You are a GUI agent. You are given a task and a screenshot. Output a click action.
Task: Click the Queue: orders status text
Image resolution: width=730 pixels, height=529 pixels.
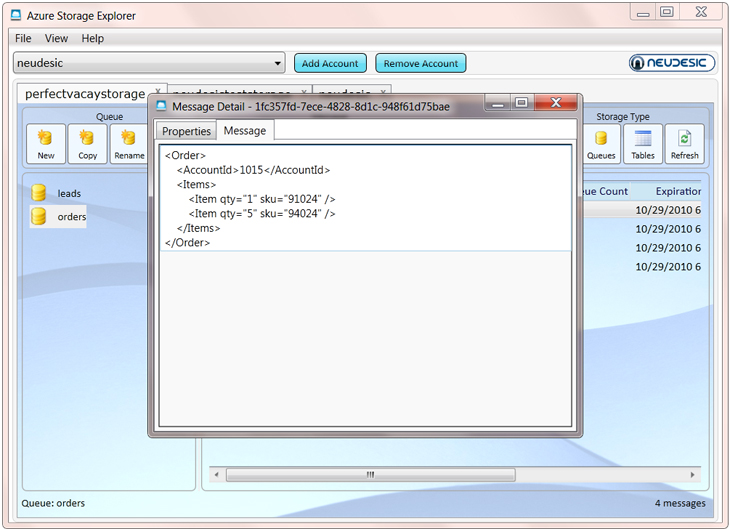tap(53, 503)
